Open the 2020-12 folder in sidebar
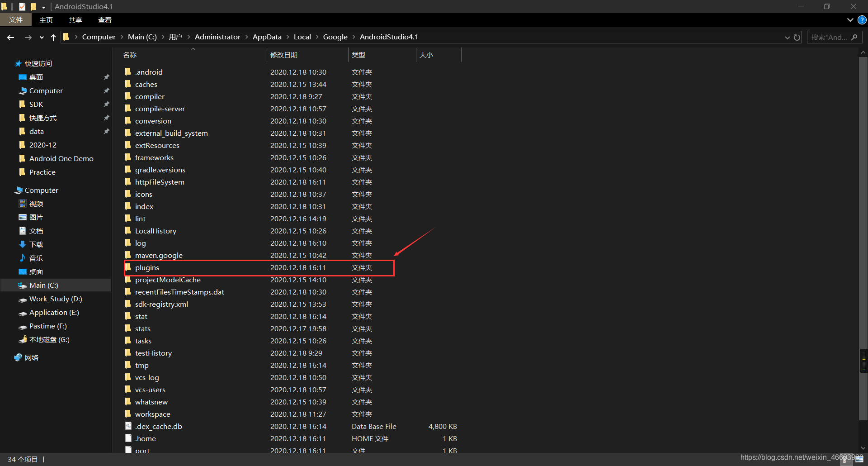Viewport: 868px width, 466px height. click(43, 145)
